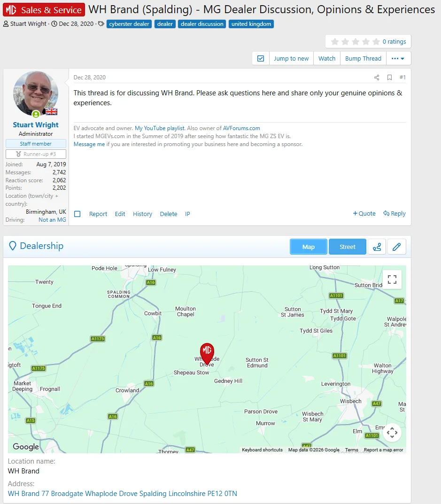Click the MG map pin marker

click(x=207, y=353)
